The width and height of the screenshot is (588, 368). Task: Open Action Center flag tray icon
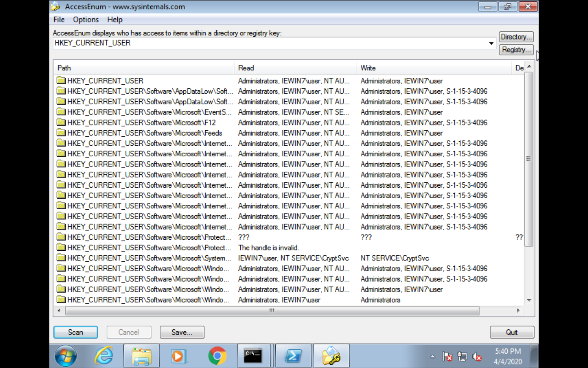coord(447,357)
